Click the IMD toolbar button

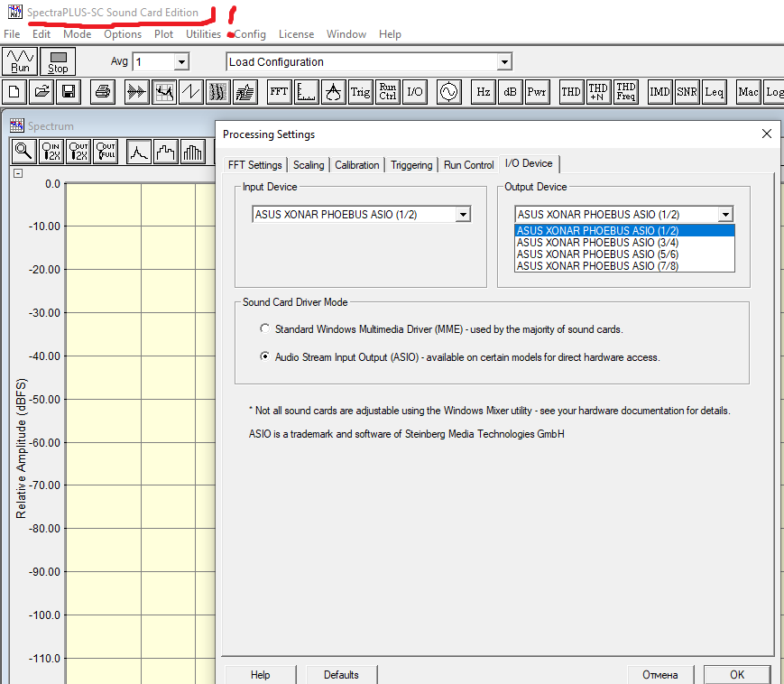coord(659,91)
